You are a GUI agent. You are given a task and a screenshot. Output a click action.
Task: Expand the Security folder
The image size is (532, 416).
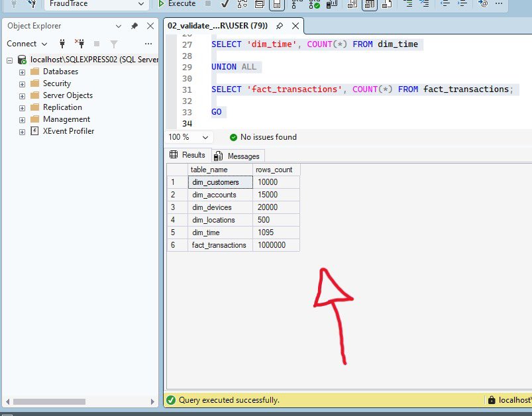22,84
